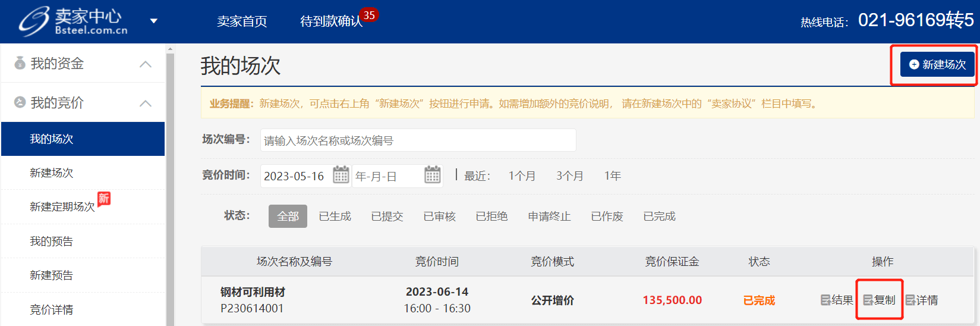
Task: Click the 待到款确认 notification badge 35
Action: pos(369,15)
